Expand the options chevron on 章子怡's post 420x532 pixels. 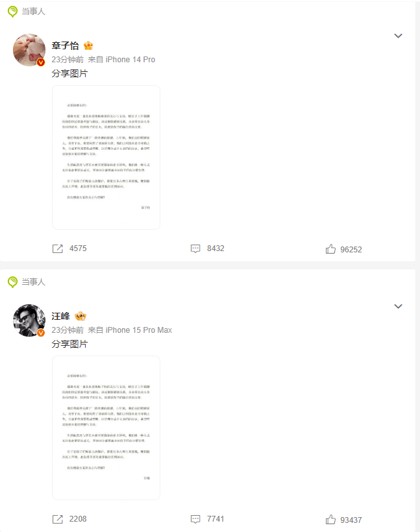point(398,36)
